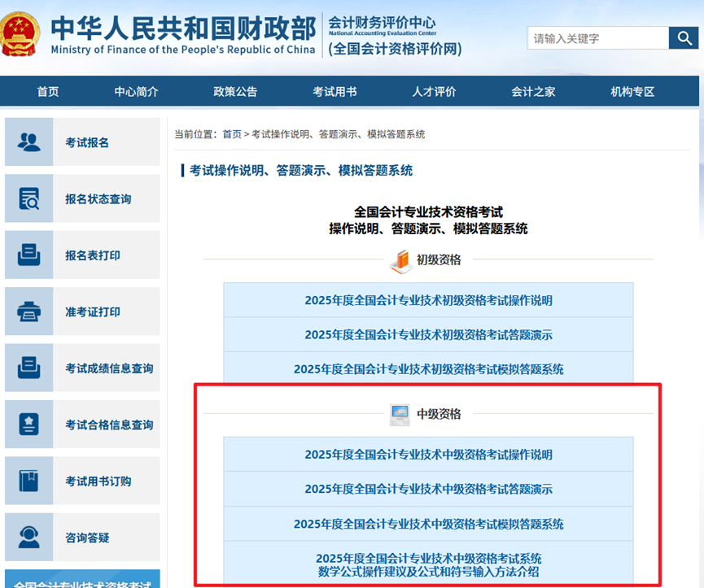This screenshot has height=588, width=704.
Task: Open 中级资格考试操作说明 link
Action: (428, 455)
